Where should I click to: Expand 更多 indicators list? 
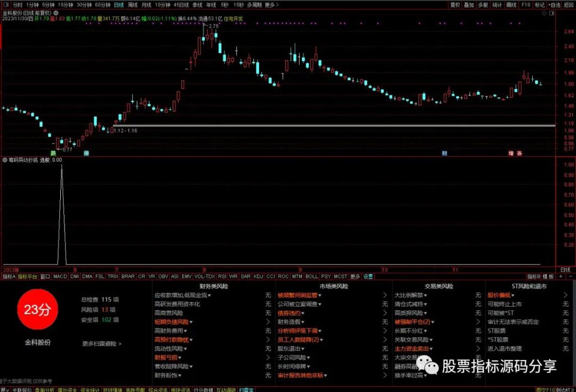click(x=355, y=276)
